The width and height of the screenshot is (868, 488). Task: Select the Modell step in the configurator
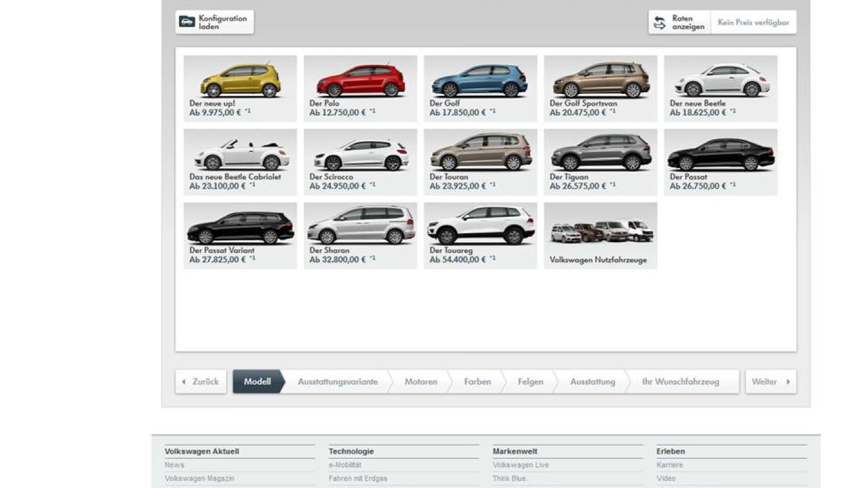pos(258,381)
